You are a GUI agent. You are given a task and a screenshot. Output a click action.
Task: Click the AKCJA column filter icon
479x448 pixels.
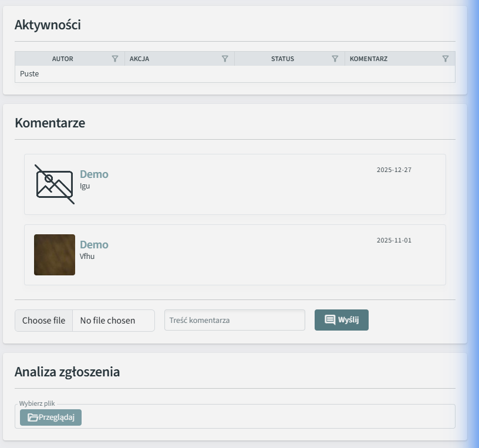tap(225, 59)
